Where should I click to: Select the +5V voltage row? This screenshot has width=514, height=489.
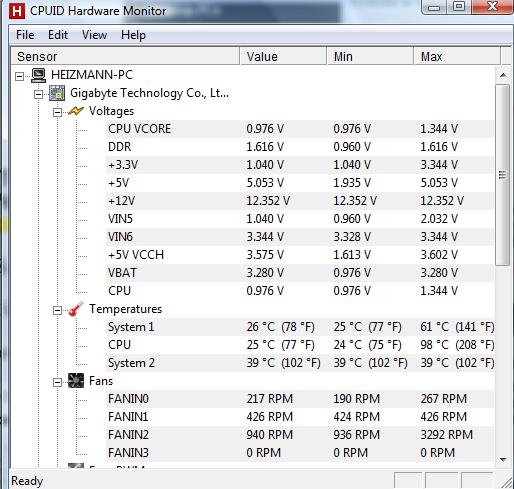click(300, 183)
